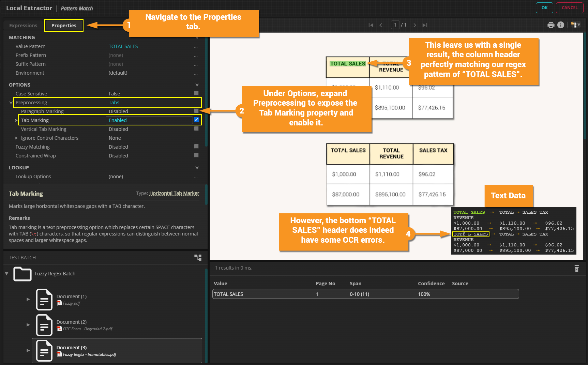
Task: Go to the next page arrow
Action: pyautogui.click(x=414, y=25)
